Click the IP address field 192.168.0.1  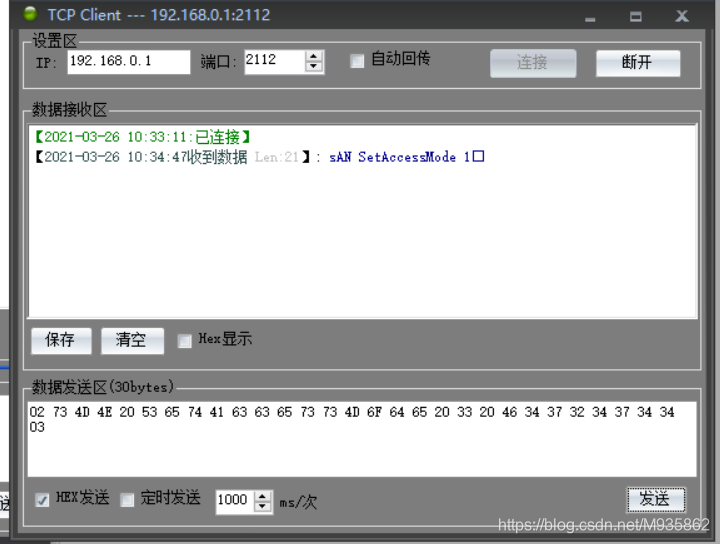(x=129, y=62)
